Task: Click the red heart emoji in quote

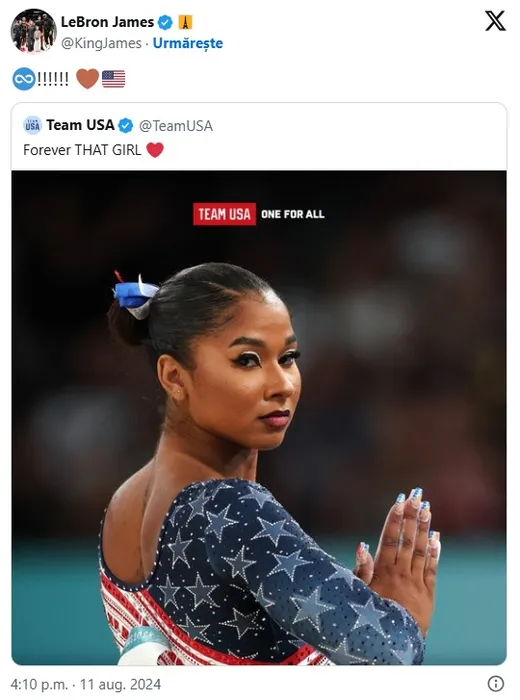Action: (155, 150)
